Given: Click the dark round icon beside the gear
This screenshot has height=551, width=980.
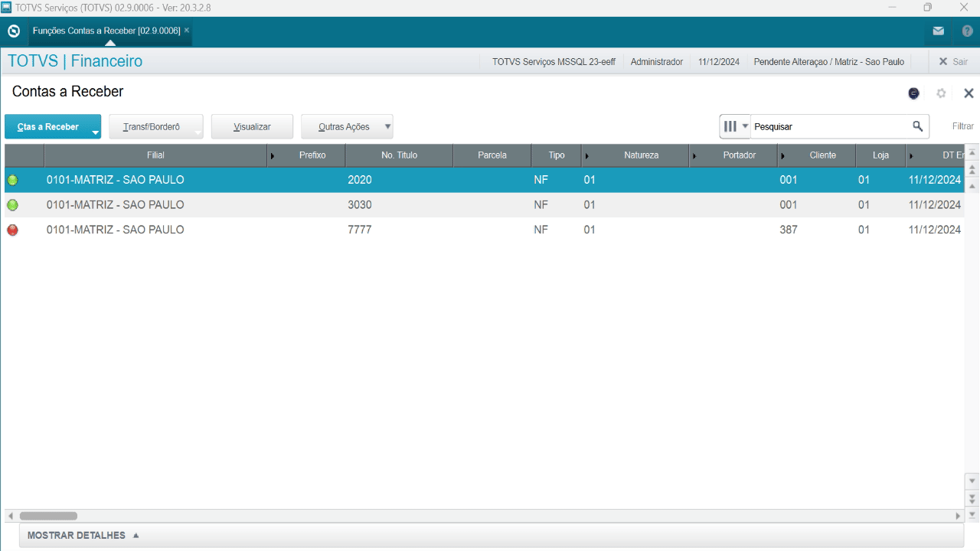Looking at the screenshot, I should [x=913, y=93].
